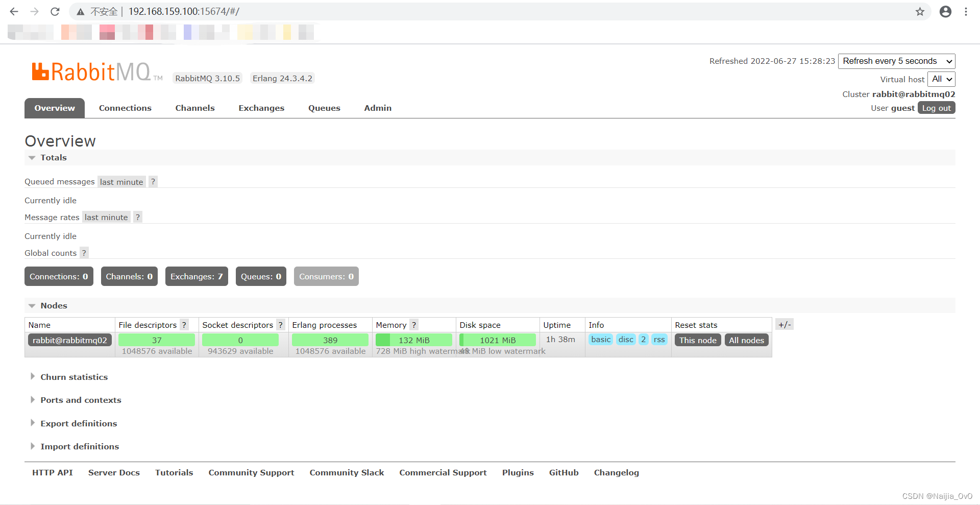Change Message rates last minute range
The height and width of the screenshot is (505, 980).
106,217
